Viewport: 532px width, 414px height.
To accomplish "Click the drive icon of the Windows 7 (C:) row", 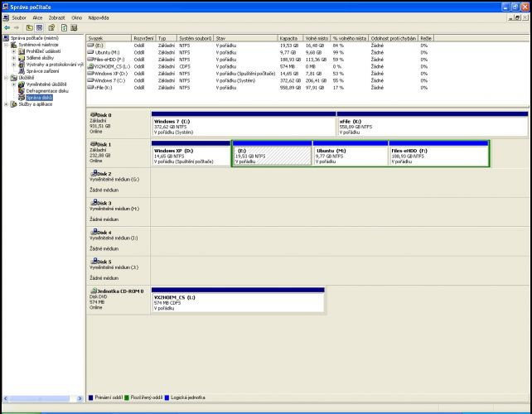I will 90,80.
